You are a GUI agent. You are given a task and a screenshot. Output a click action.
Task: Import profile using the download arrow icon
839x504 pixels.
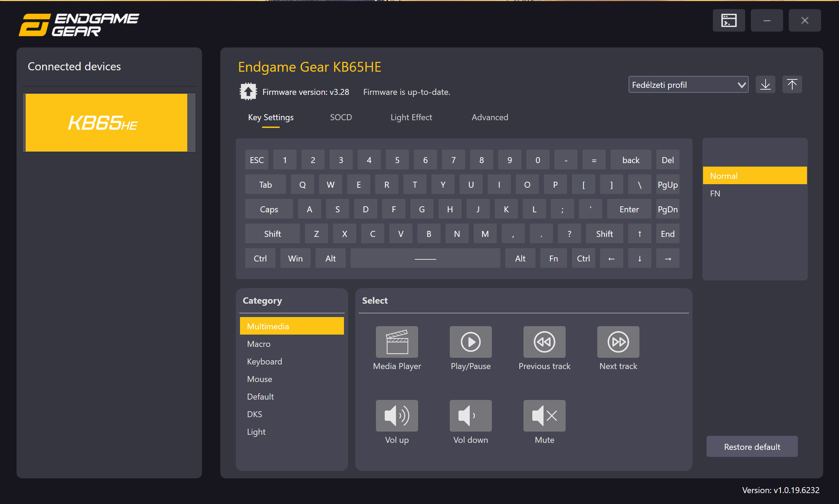(765, 84)
